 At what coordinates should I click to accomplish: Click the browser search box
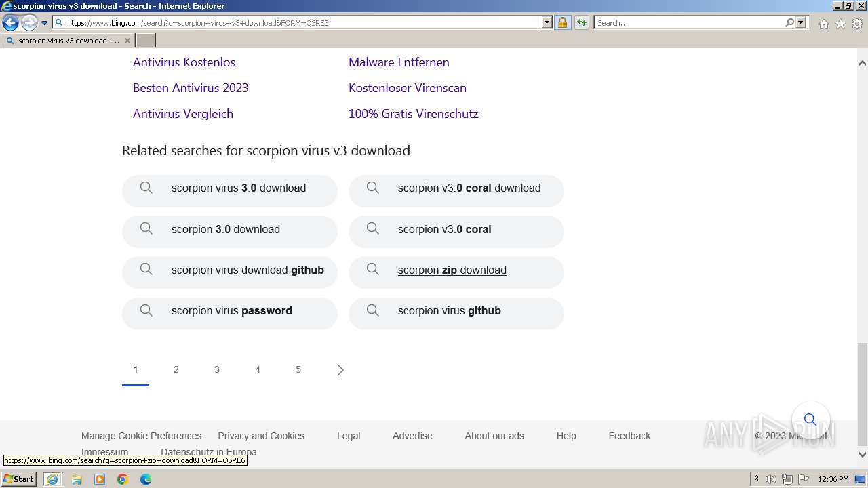[688, 23]
